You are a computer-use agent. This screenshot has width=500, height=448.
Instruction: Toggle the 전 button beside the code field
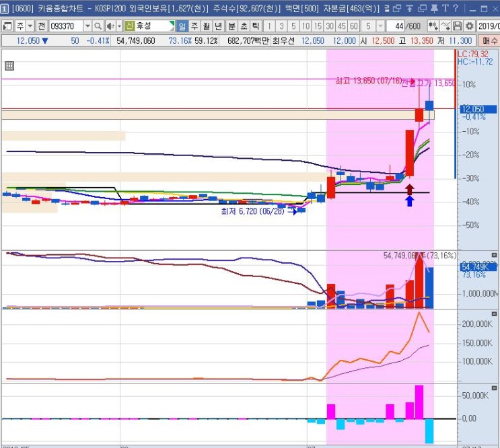tap(42, 26)
